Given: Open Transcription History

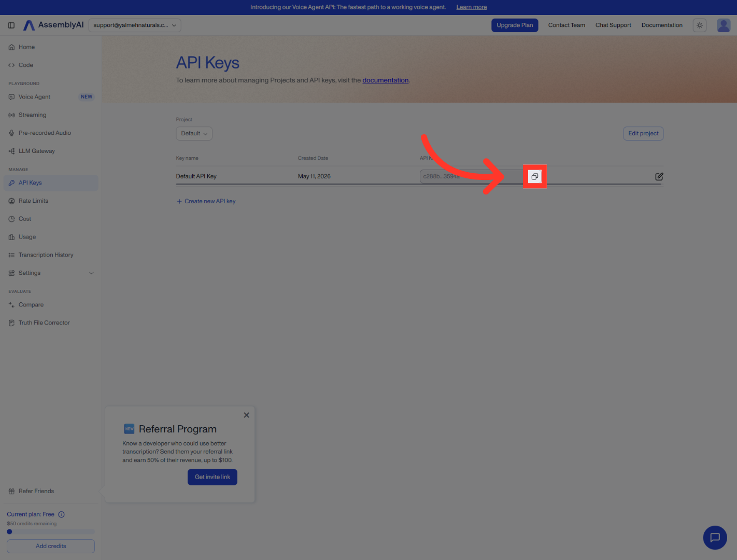Looking at the screenshot, I should [51, 255].
